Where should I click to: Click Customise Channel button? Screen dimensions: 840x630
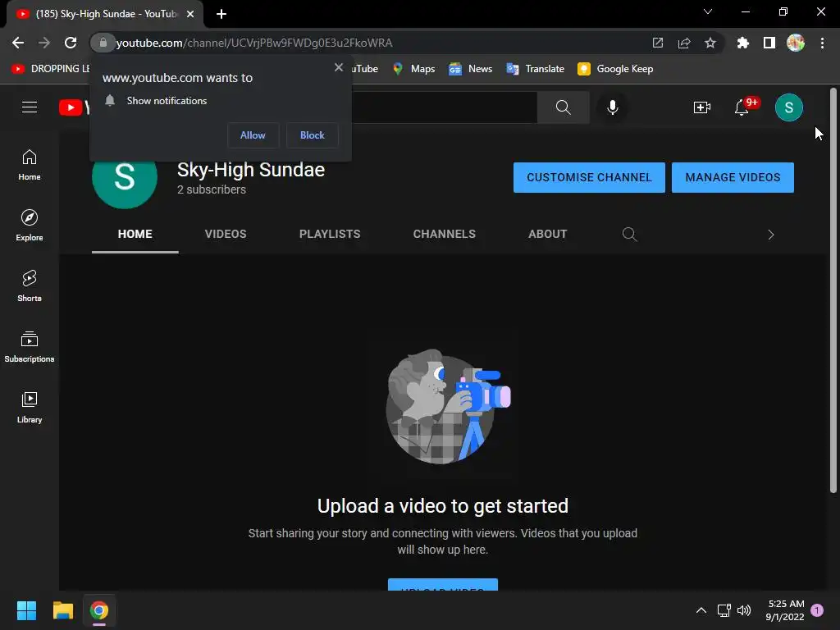tap(589, 177)
